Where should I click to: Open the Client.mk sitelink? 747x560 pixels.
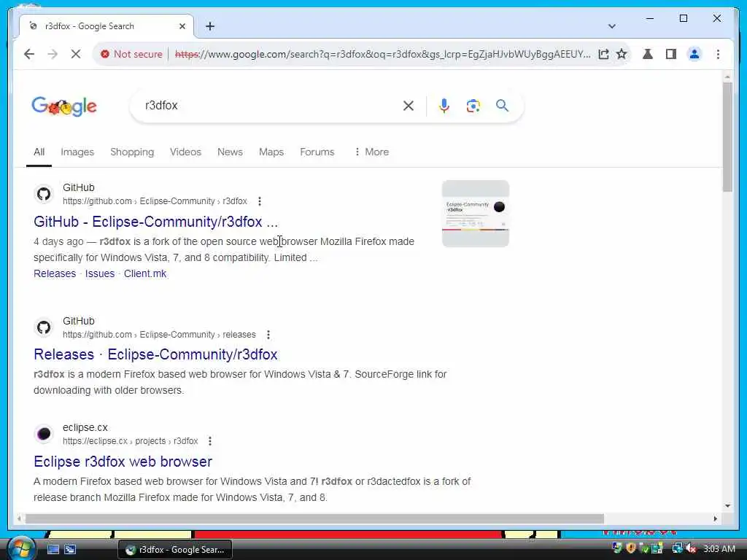145,274
